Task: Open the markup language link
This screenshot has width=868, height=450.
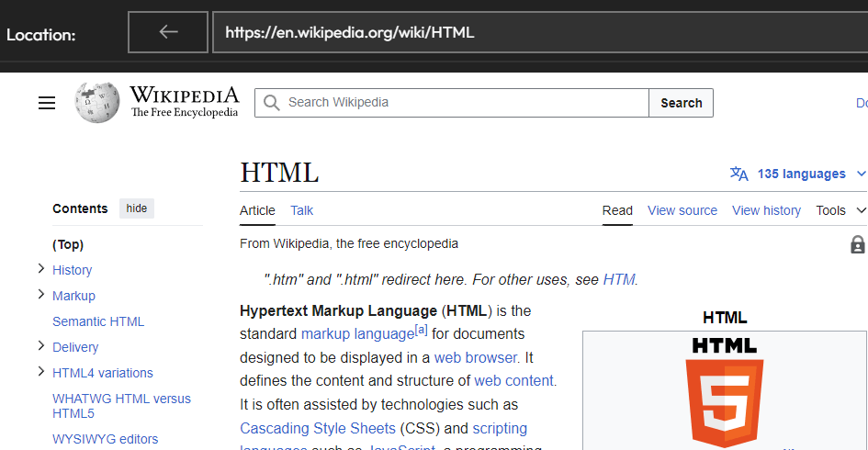Action: [x=357, y=333]
